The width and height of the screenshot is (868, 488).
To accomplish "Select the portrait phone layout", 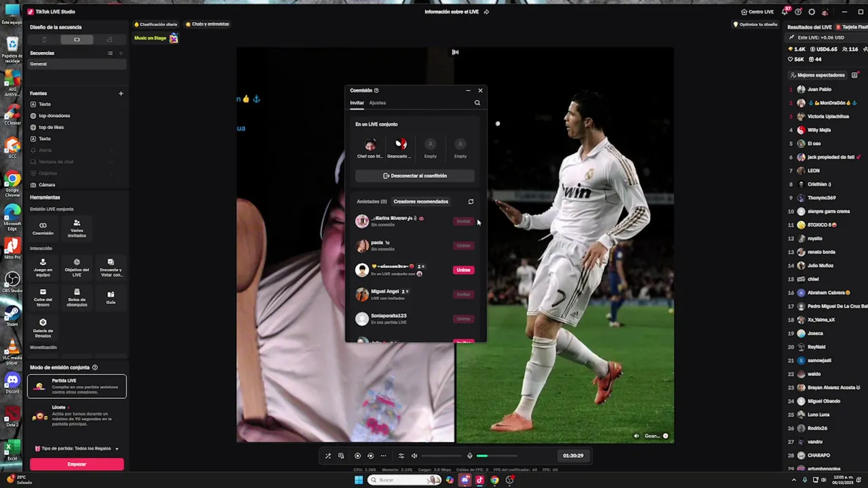I will 44,39.
